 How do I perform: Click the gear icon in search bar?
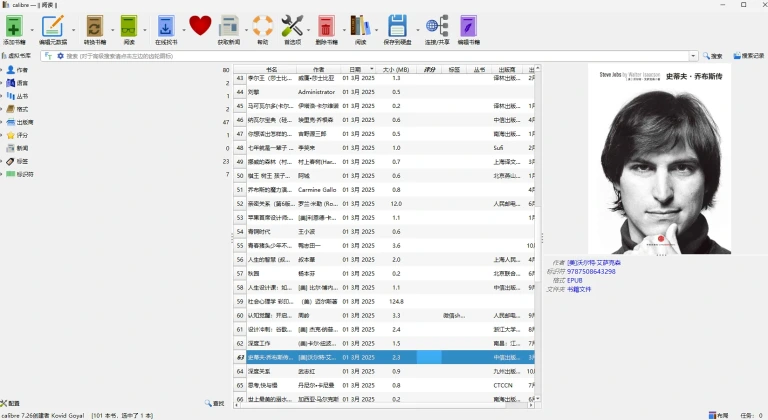pos(60,56)
